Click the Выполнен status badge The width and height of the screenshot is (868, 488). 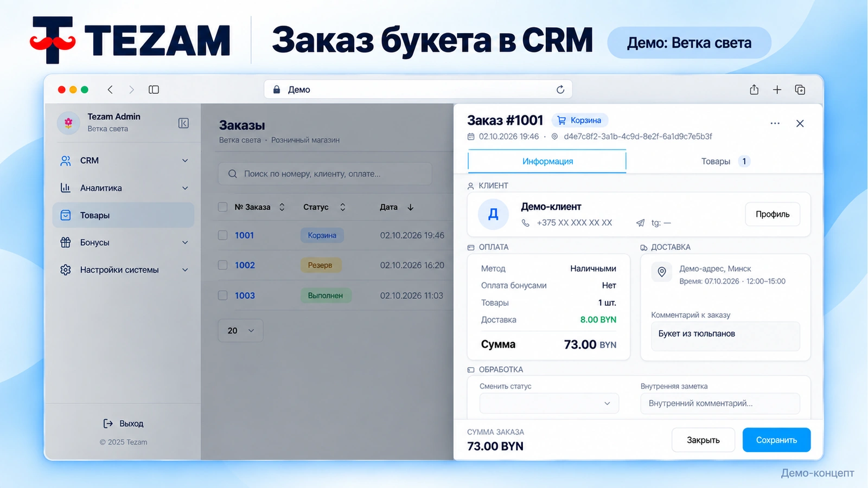click(325, 296)
